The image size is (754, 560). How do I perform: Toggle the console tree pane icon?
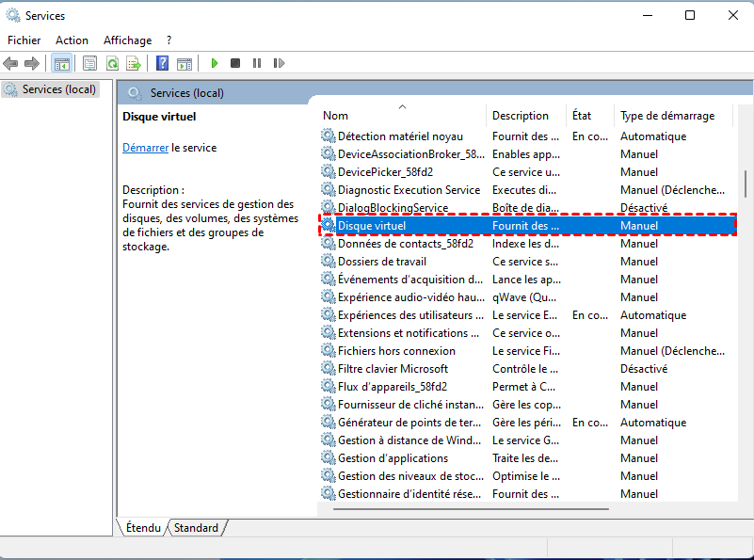tap(61, 63)
